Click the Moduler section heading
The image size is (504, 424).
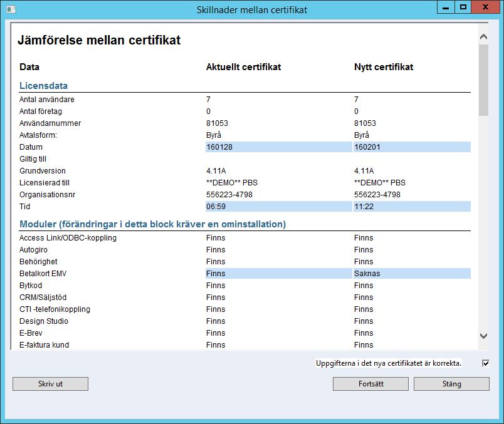pyautogui.click(x=153, y=224)
